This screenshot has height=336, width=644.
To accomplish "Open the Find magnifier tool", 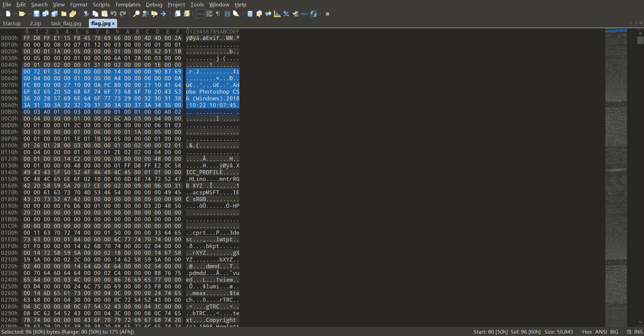I will pos(136,14).
